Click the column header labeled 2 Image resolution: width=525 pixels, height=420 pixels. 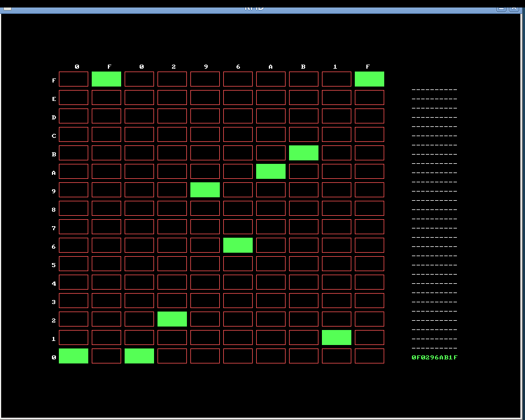[174, 67]
